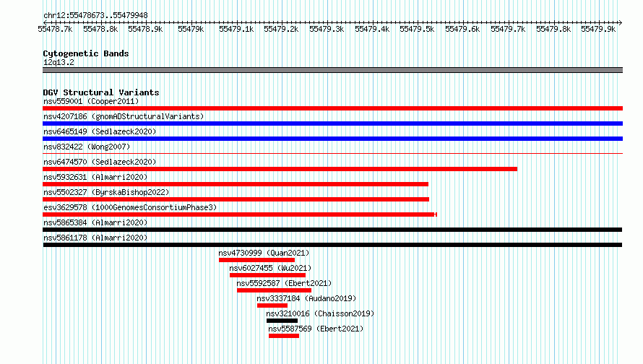Open nsv5587569 (Ebert2021) label
Screen dimensions: 643x364
(316, 329)
